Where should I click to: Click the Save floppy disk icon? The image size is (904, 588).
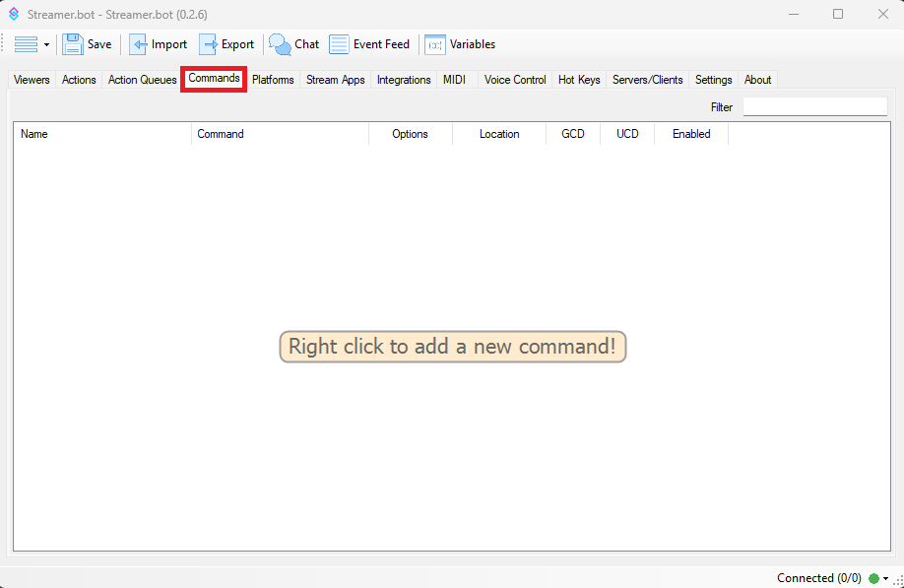(x=73, y=44)
